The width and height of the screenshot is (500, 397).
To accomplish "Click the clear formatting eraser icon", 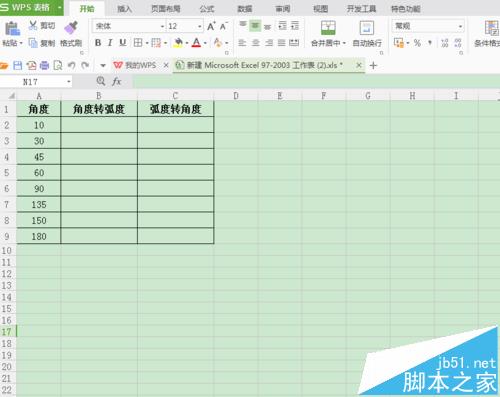I will click(x=218, y=43).
